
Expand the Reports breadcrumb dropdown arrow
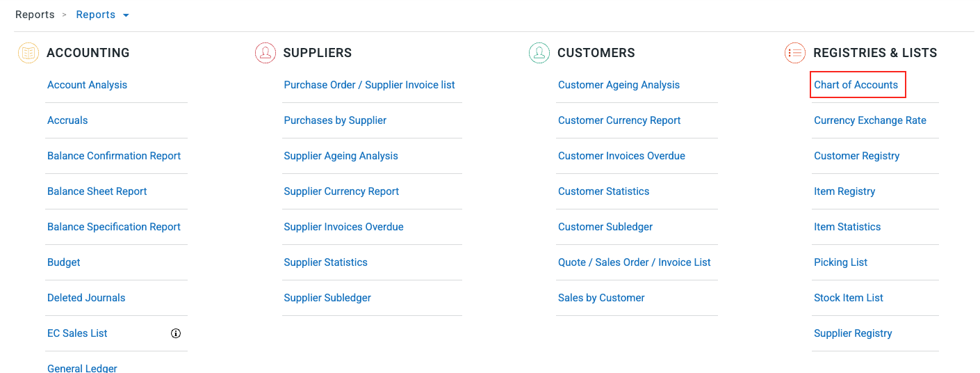tap(126, 15)
